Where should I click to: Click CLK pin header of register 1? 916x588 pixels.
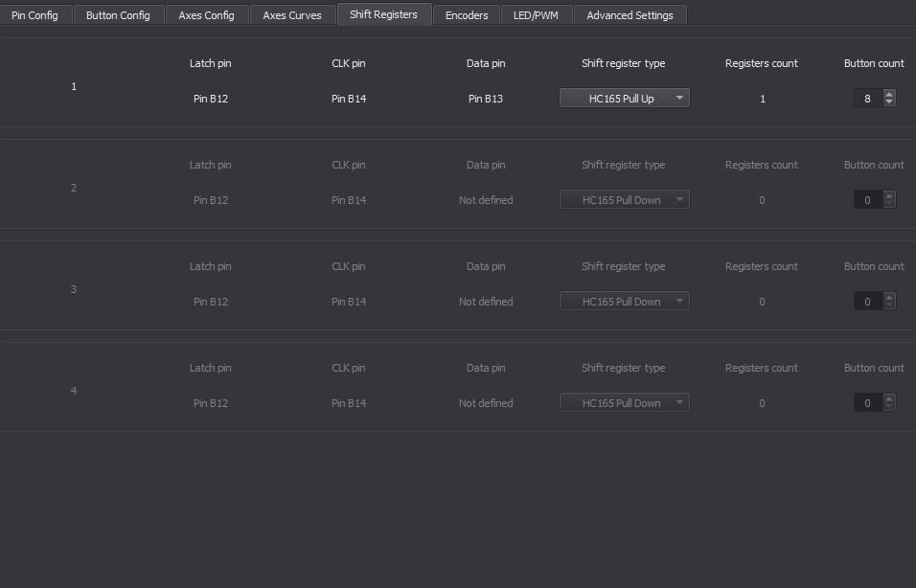click(349, 63)
